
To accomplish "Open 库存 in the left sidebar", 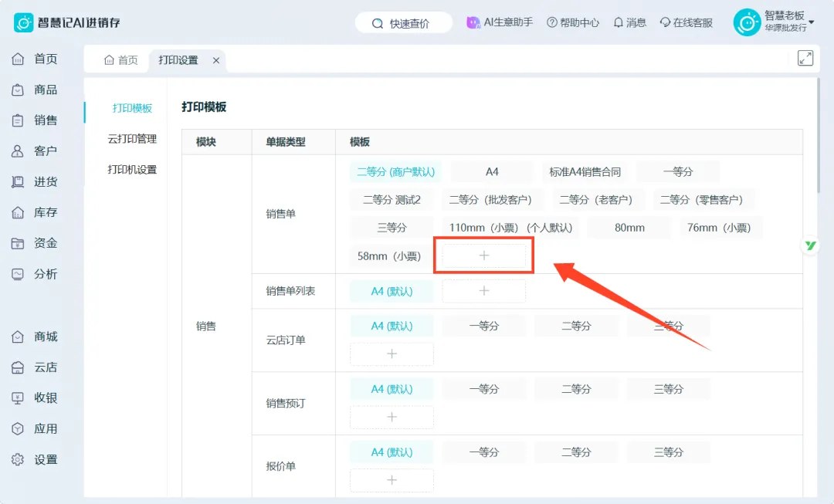I will [x=35, y=213].
